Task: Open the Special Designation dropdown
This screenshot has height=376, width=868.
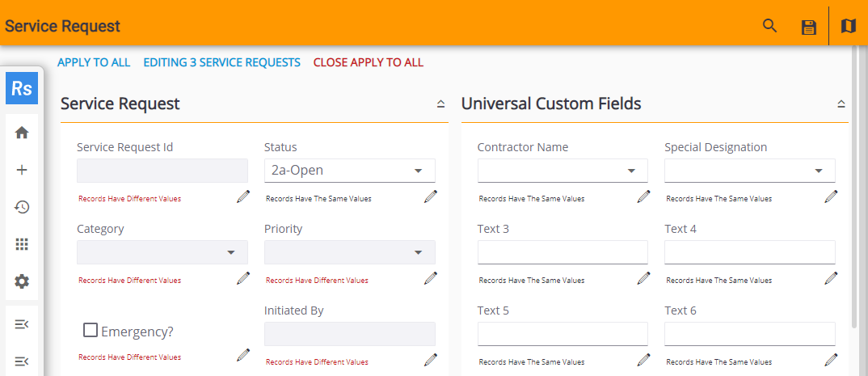Action: click(750, 171)
